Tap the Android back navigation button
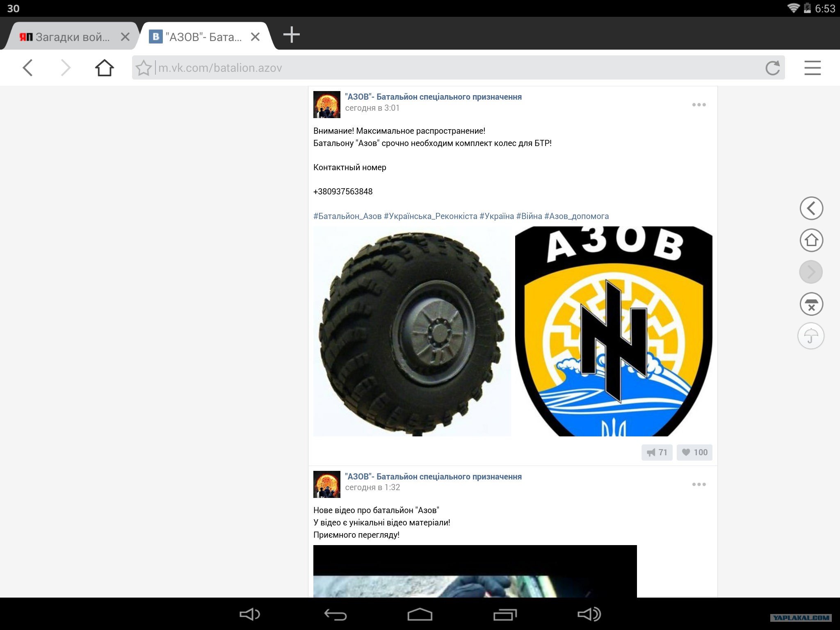Viewport: 840px width, 630px height. click(336, 614)
